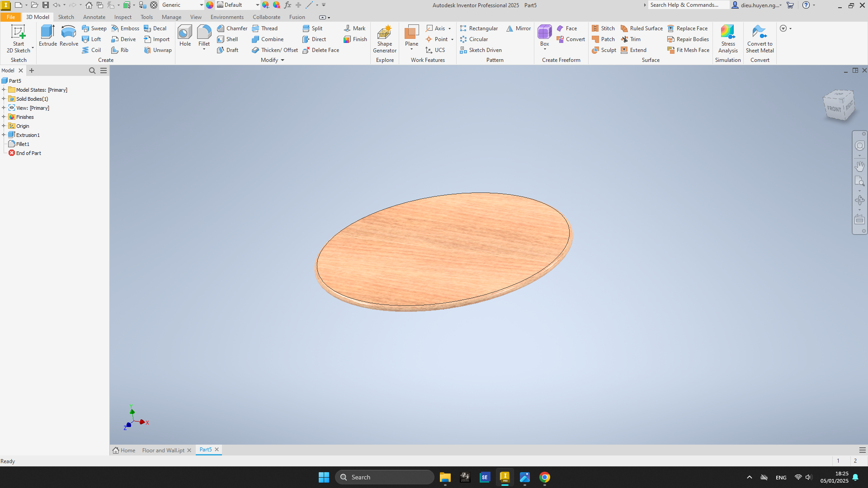Screen dimensions: 868x488
Task: Open Chrome from the taskbar
Action: coord(545,477)
